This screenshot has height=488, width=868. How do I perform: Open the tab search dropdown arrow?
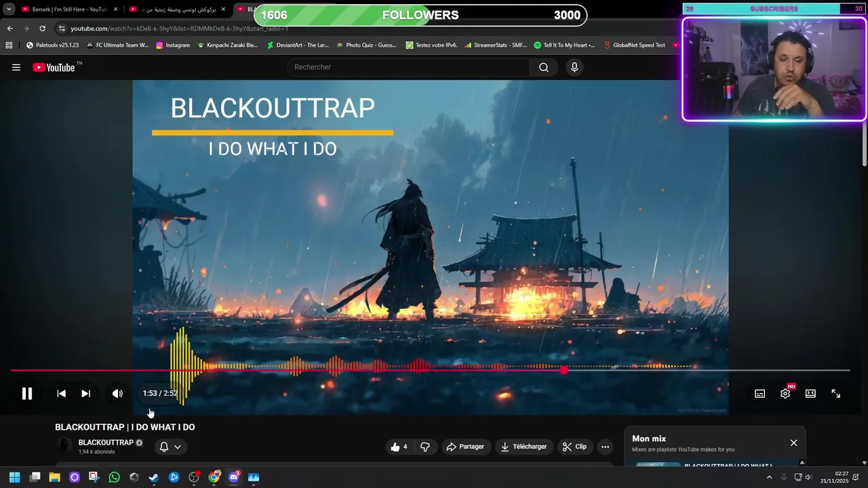point(9,9)
